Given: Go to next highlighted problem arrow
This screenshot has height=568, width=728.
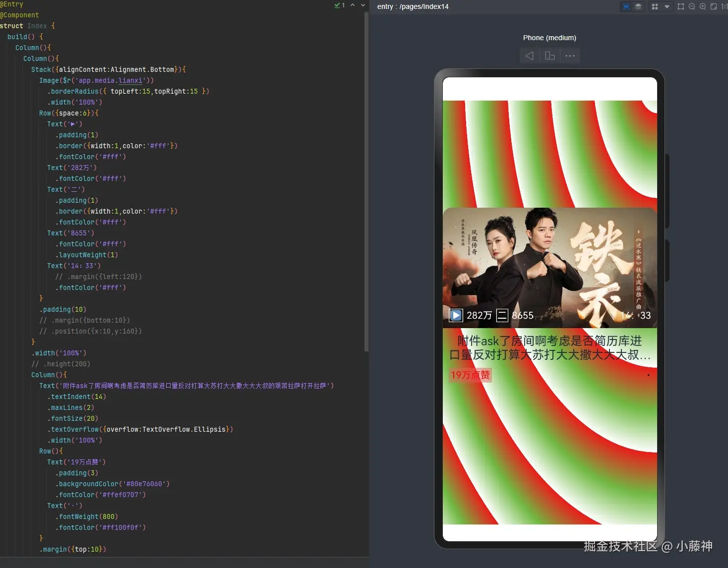Looking at the screenshot, I should tap(363, 5).
